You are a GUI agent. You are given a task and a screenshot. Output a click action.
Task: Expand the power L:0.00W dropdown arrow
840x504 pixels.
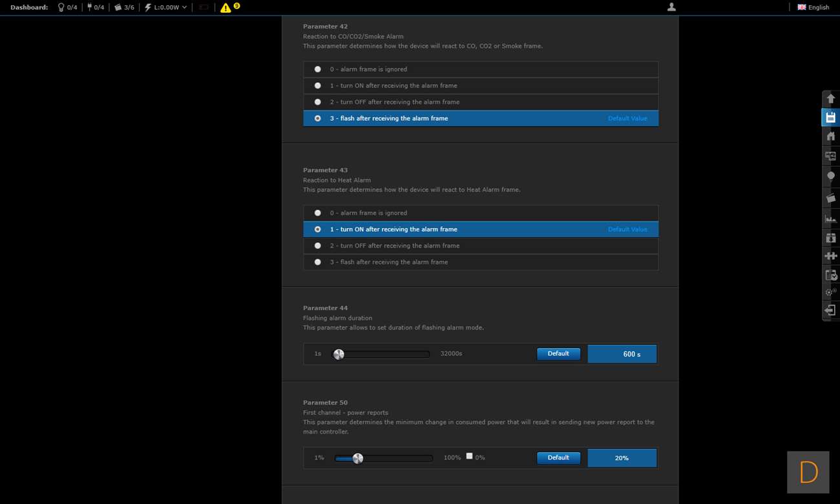184,8
